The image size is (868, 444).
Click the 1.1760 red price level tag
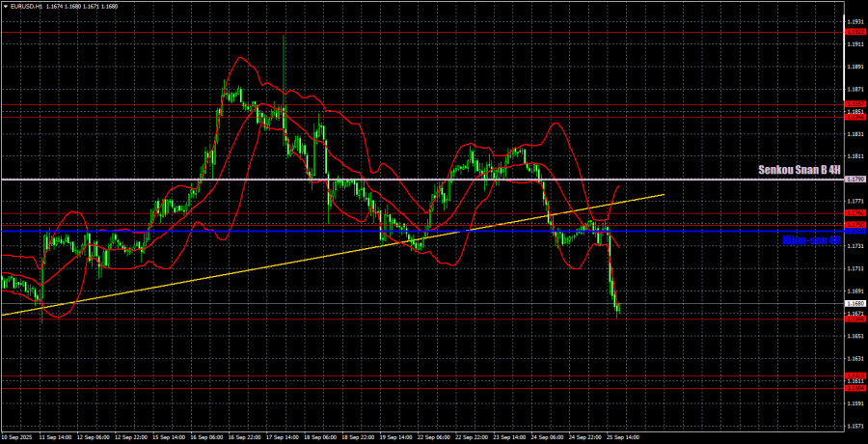(x=854, y=213)
